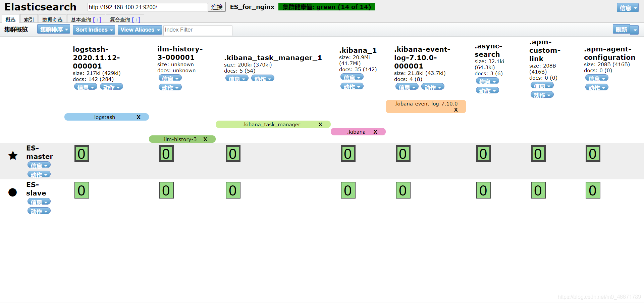Image resolution: width=644 pixels, height=303 pixels.
Task: Select ES-master shard 0 of .apm-agent-configuration
Action: pos(593,154)
